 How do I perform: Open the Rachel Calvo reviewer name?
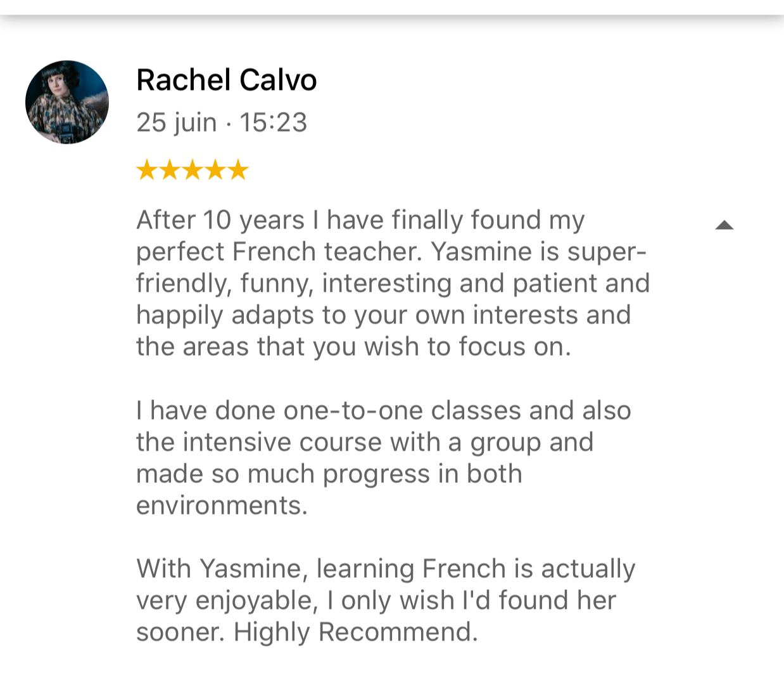226,80
